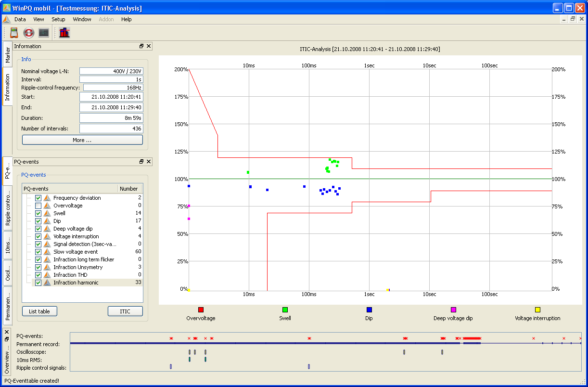Click the Duration 8m 59s field
The image size is (588, 387).
pyautogui.click(x=111, y=118)
